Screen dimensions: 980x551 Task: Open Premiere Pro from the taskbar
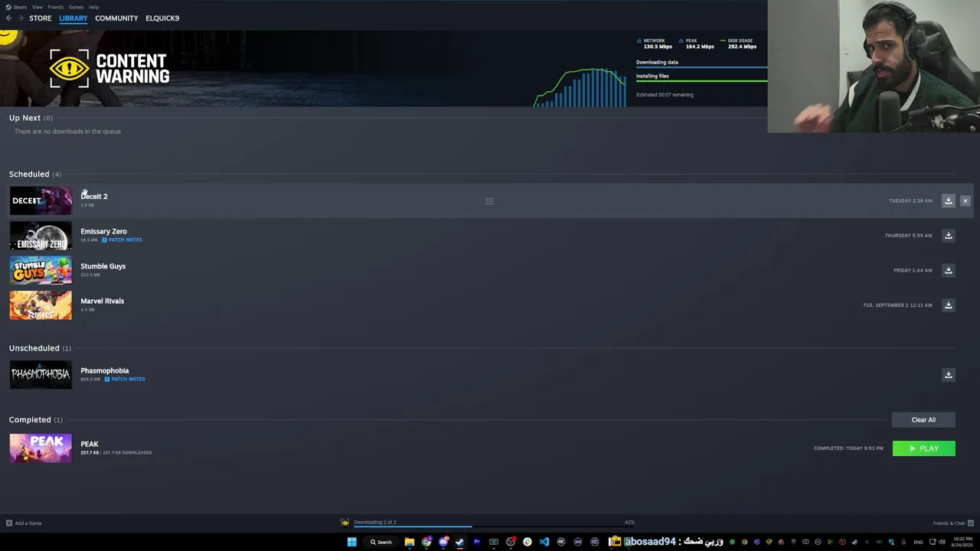(x=476, y=542)
